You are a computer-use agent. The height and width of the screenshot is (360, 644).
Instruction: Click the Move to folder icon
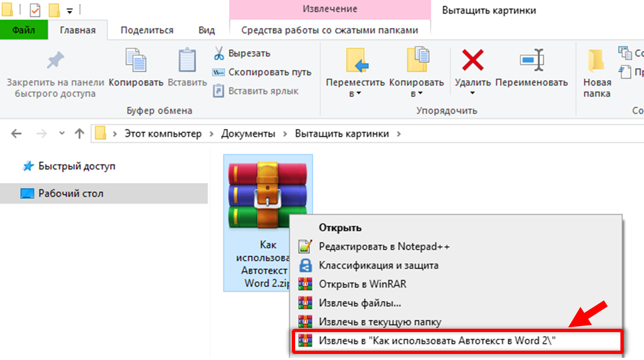pyautogui.click(x=356, y=61)
